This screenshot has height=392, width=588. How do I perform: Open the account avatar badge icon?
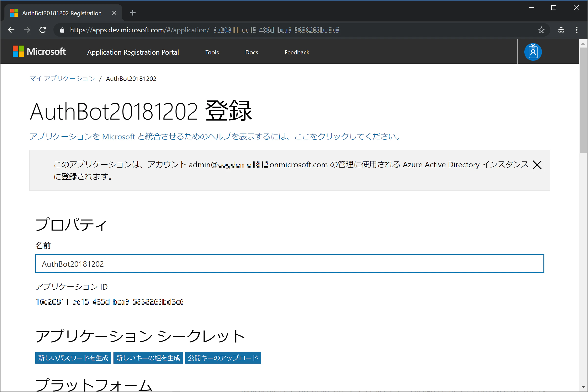tap(533, 52)
